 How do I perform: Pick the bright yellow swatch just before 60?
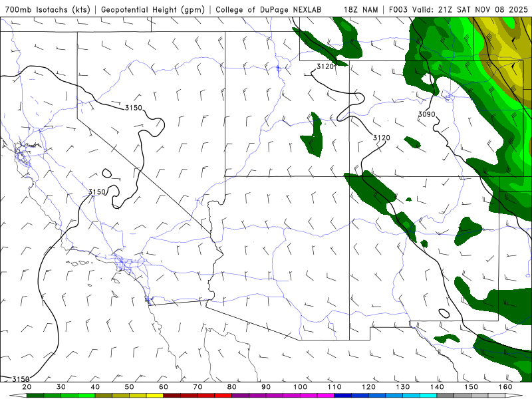pos(155,396)
